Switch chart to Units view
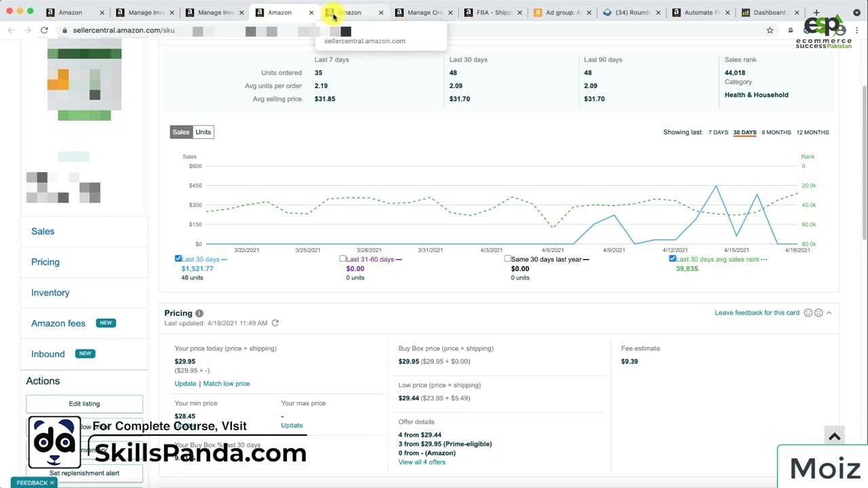 pyautogui.click(x=203, y=132)
